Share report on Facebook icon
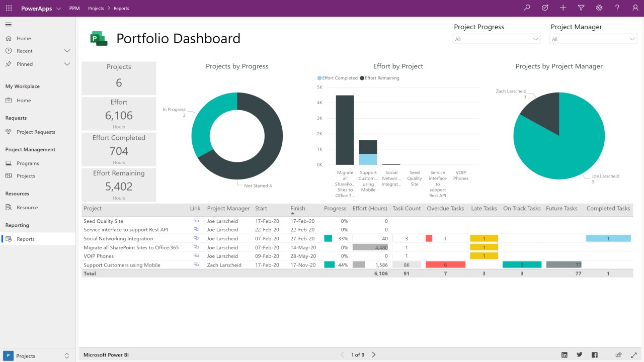Image resolution: width=644 pixels, height=362 pixels. pos(595,355)
